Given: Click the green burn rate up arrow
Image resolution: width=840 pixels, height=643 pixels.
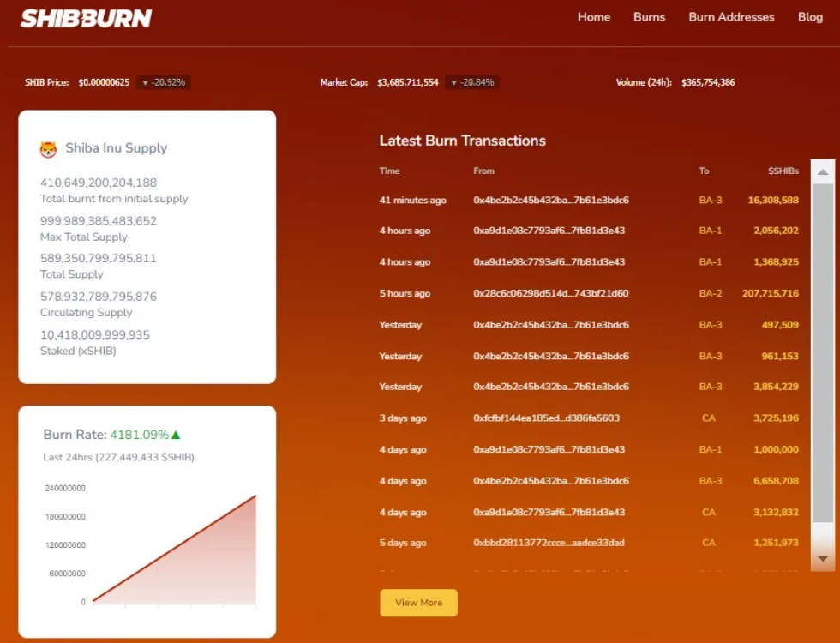Looking at the screenshot, I should 176,435.
